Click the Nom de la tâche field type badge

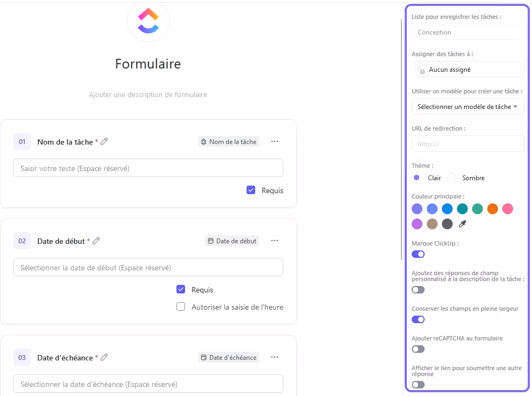[x=229, y=141]
